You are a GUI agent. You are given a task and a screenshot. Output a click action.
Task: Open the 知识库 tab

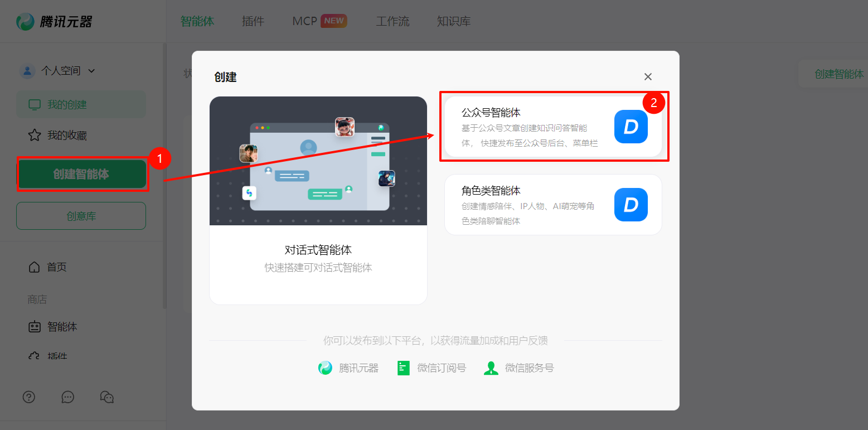tap(454, 21)
